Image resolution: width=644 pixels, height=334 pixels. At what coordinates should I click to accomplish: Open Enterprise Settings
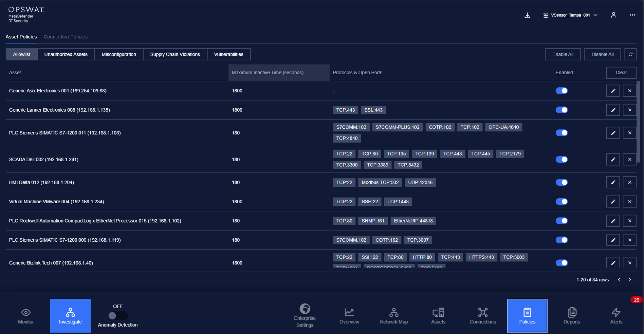pos(305,316)
